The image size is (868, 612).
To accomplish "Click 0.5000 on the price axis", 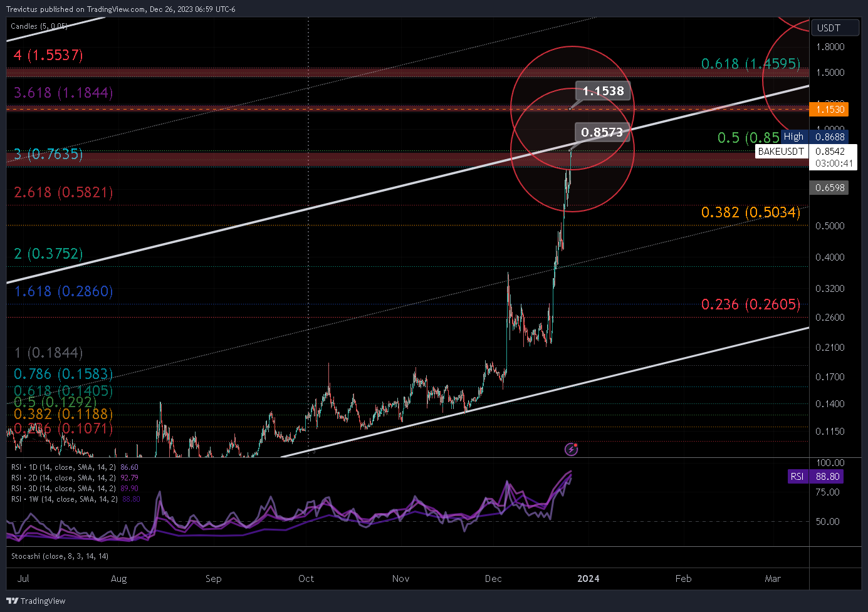I will tap(830, 226).
